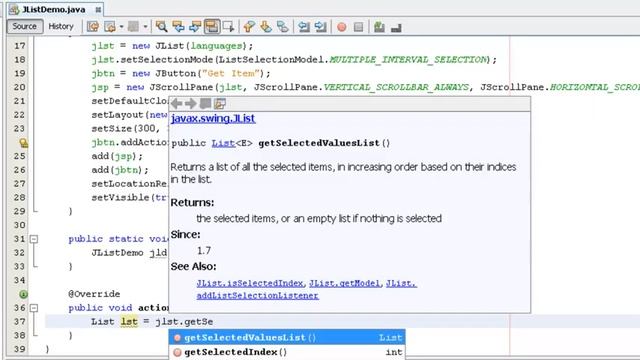The image size is (640, 360).
Task: Select the JListDemo.java editor tab
Action: pyautogui.click(x=54, y=9)
